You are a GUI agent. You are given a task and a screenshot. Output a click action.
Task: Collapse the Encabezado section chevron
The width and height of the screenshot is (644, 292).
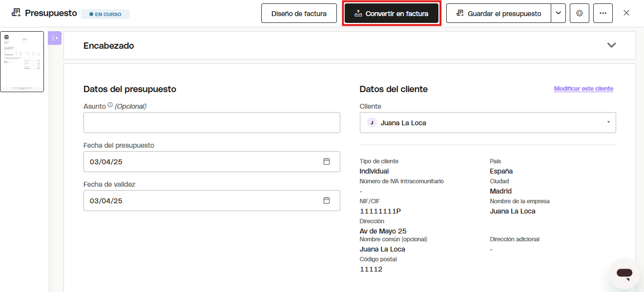611,45
